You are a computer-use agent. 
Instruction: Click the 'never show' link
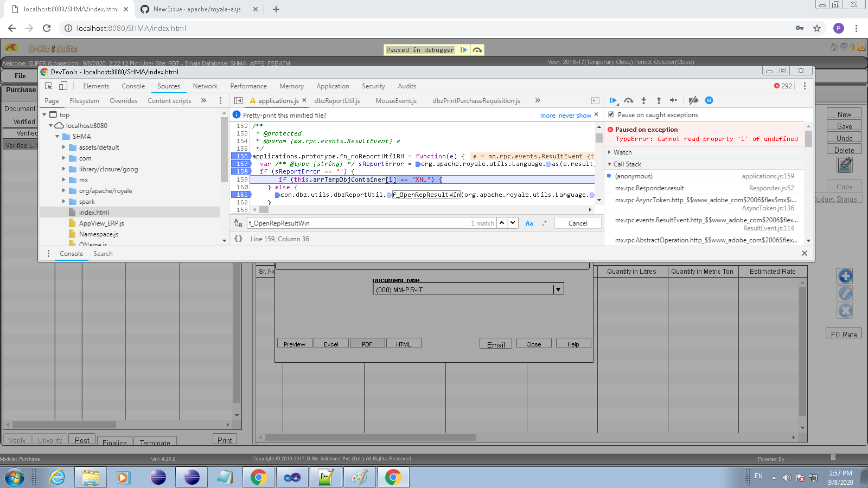point(575,115)
